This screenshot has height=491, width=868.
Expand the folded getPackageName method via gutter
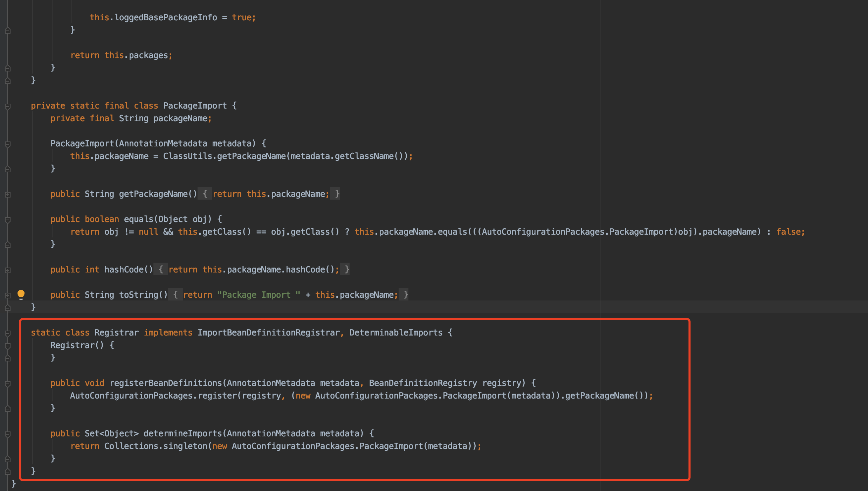(8, 194)
